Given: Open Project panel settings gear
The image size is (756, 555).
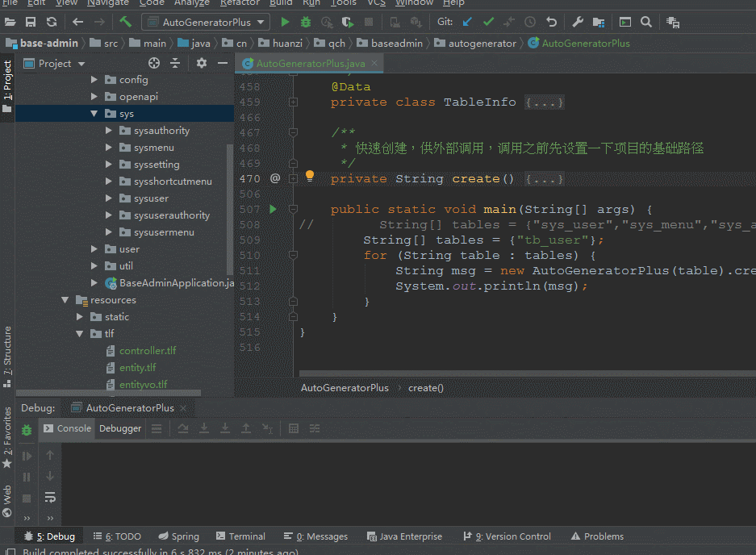Looking at the screenshot, I should pyautogui.click(x=201, y=63).
